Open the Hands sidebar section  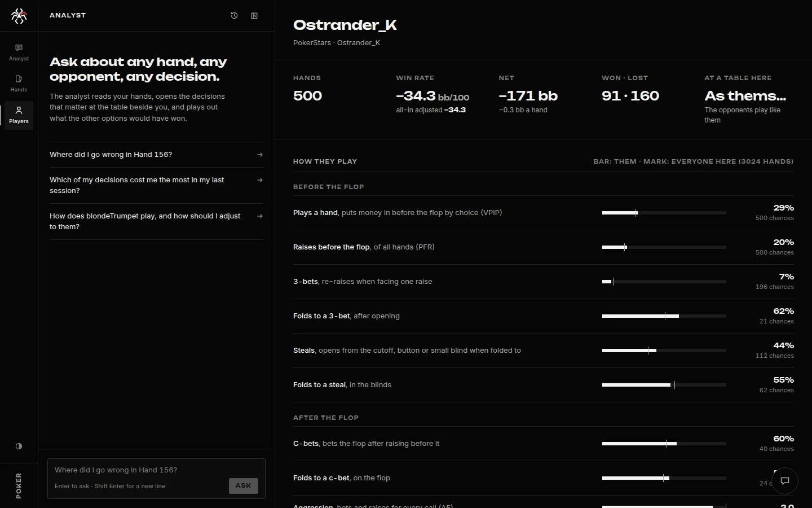pos(19,84)
